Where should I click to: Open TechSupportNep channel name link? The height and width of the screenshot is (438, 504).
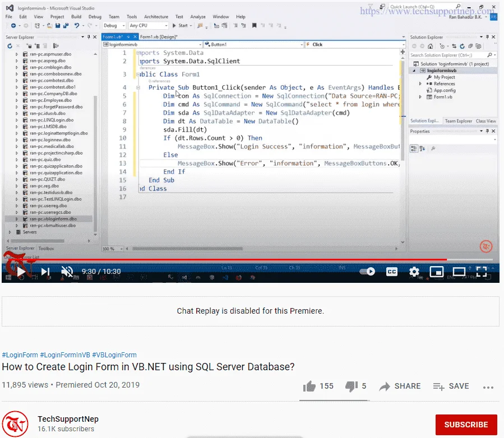[68, 419]
